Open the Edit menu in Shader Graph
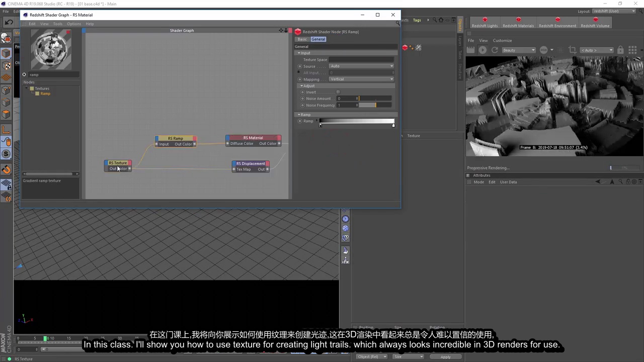This screenshot has height=362, width=644. point(32,24)
